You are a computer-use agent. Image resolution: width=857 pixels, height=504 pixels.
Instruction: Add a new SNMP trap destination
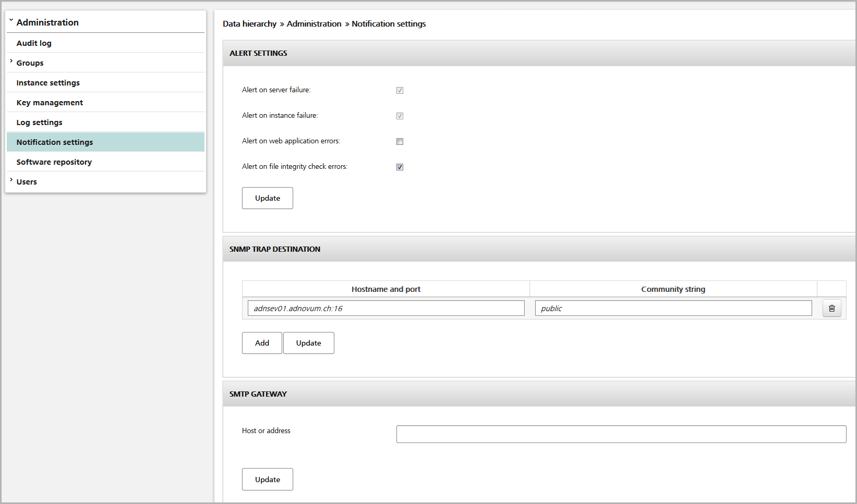[x=262, y=343]
